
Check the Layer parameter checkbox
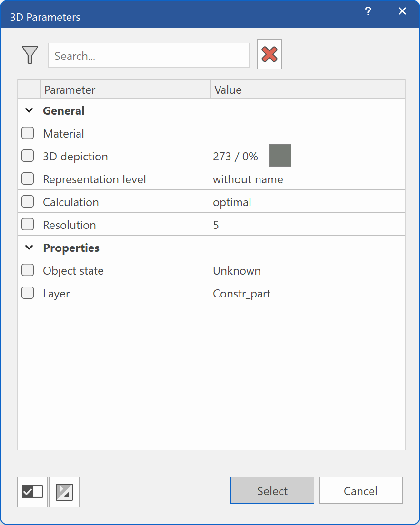28,292
